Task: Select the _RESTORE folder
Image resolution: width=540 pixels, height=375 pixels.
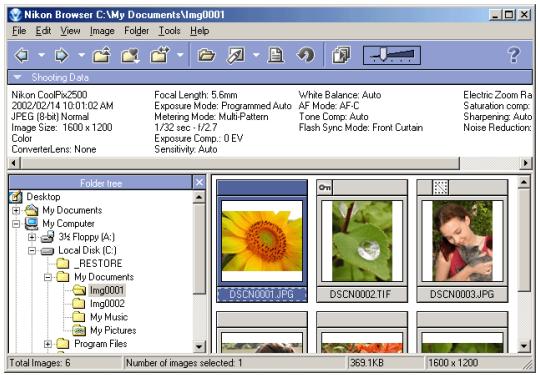Action: [x=98, y=263]
